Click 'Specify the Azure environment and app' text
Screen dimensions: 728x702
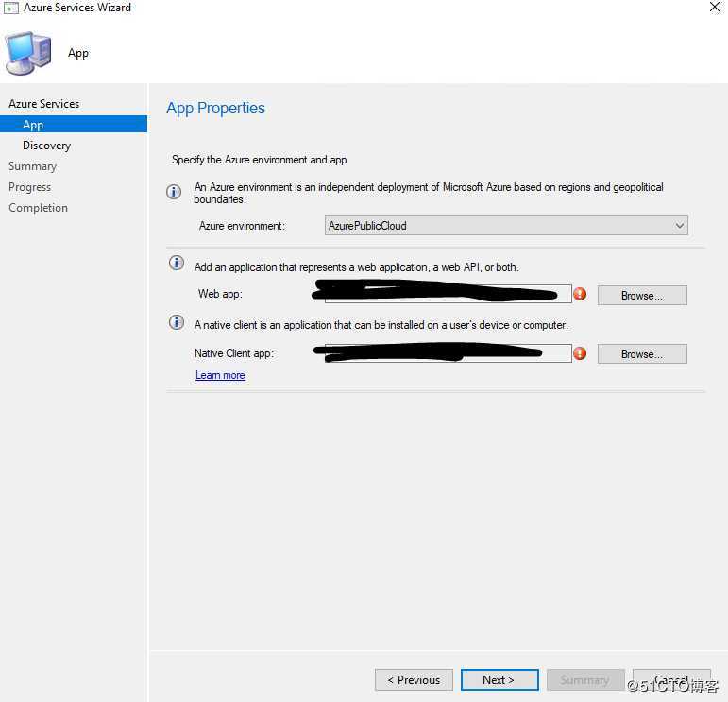coord(259,160)
